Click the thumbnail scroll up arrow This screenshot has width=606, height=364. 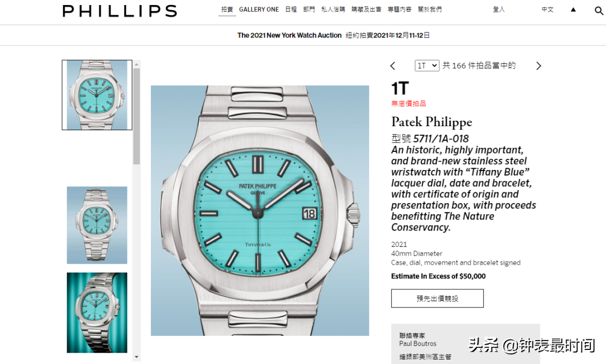click(x=136, y=64)
